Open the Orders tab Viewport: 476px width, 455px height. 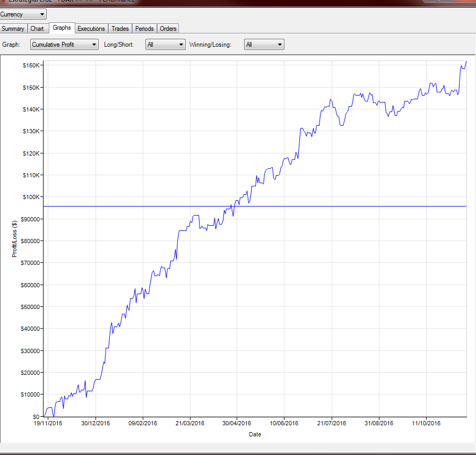coord(168,29)
